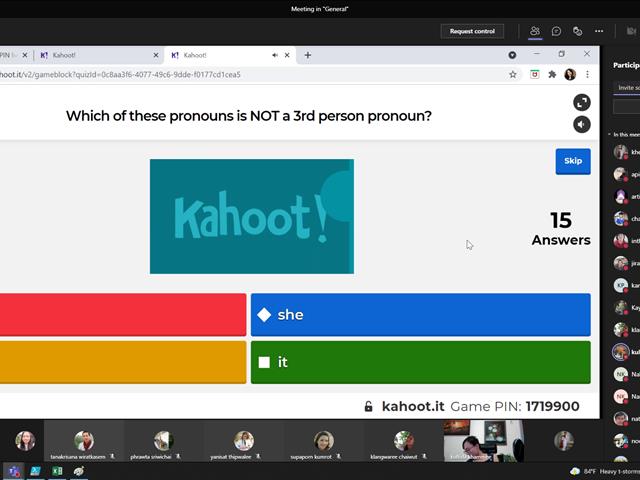
Task: Open Chrome three-dot menu
Action: click(587, 74)
